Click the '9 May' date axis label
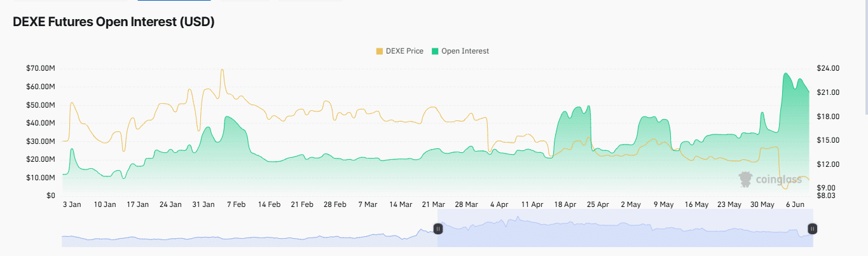The image size is (868, 256). pyautogui.click(x=663, y=205)
